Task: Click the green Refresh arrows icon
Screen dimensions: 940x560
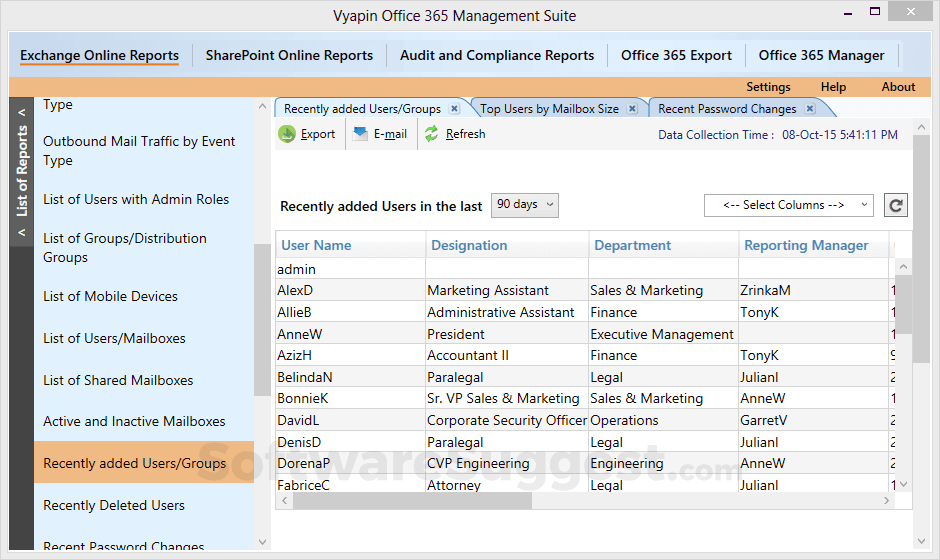Action: (x=431, y=134)
